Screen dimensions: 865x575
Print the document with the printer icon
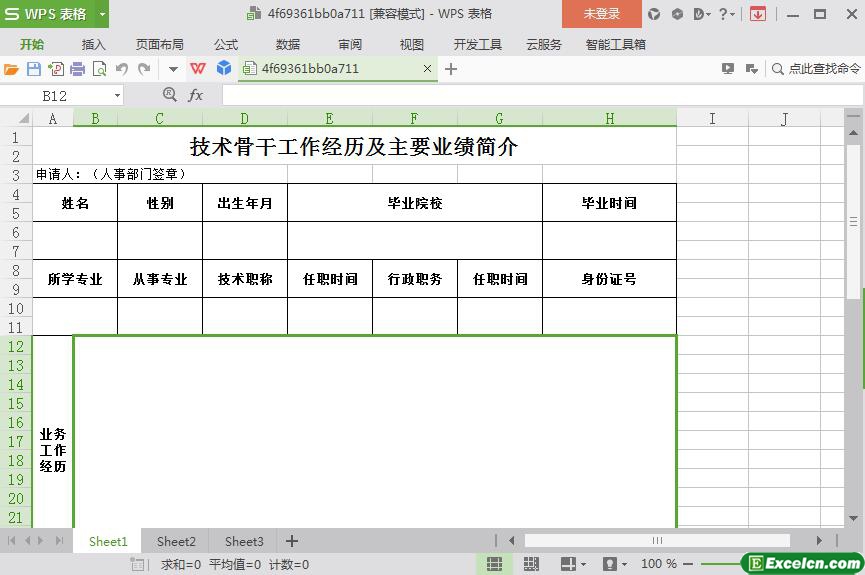coord(78,69)
